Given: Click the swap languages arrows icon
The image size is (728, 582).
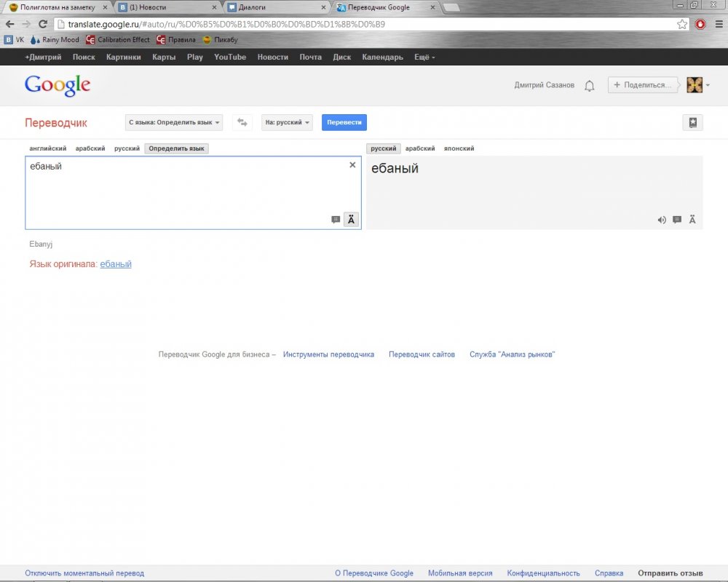Looking at the screenshot, I should (242, 122).
